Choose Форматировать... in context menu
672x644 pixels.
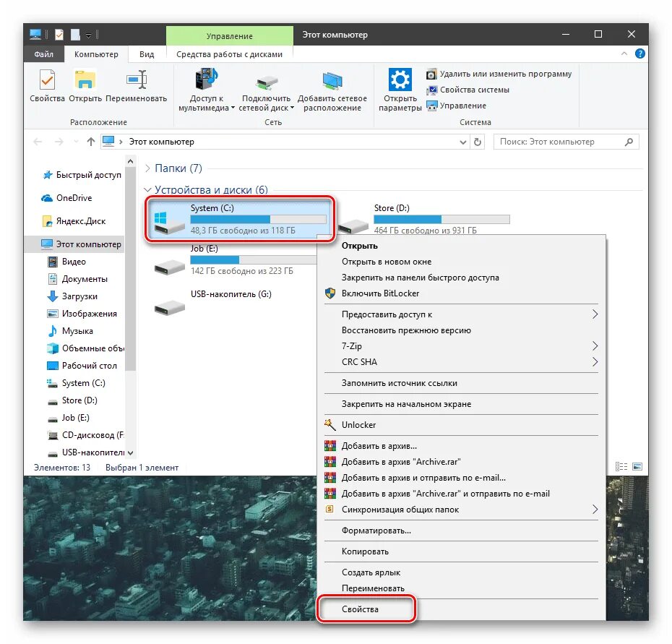461,531
